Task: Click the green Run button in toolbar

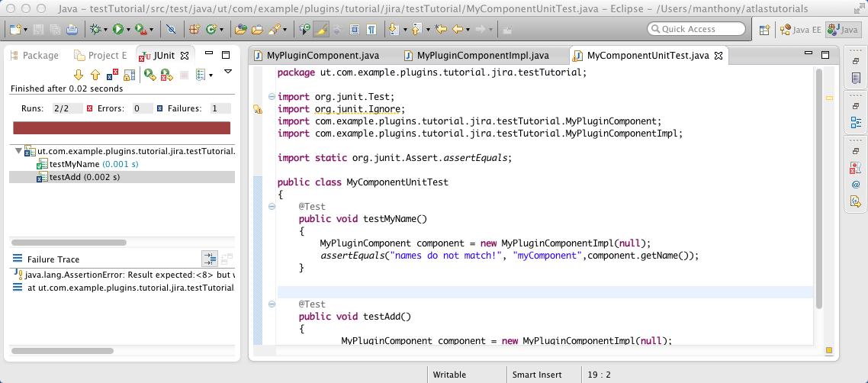Action: pyautogui.click(x=118, y=30)
